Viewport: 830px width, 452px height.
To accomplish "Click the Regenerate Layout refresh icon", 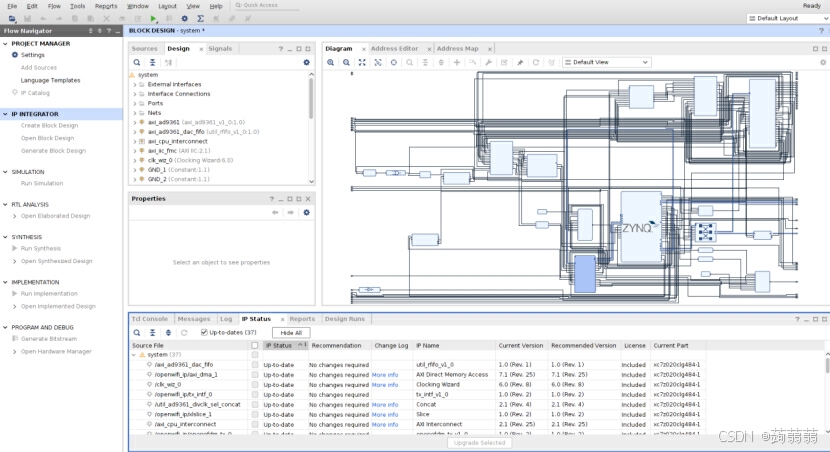I will coord(536,62).
